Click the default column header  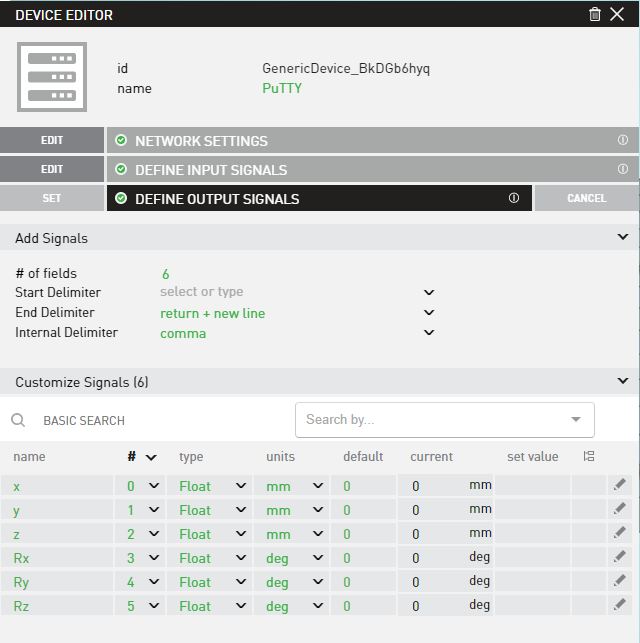(363, 456)
